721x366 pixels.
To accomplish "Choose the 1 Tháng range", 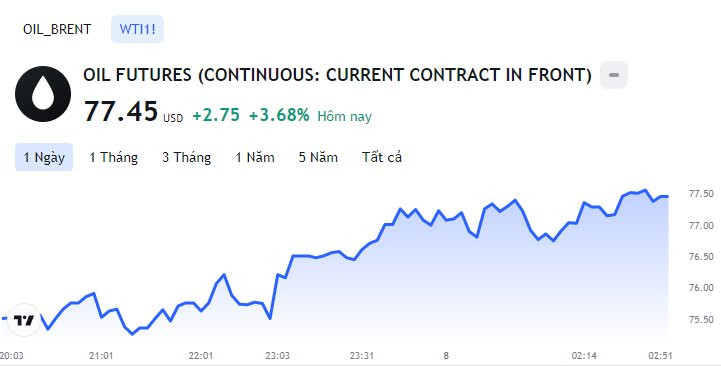I will (114, 157).
